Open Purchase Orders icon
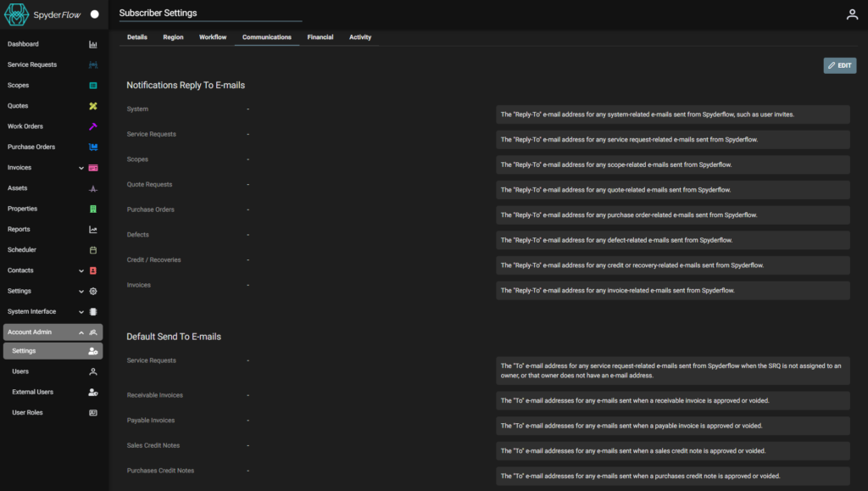The height and width of the screenshot is (491, 868). coord(93,147)
